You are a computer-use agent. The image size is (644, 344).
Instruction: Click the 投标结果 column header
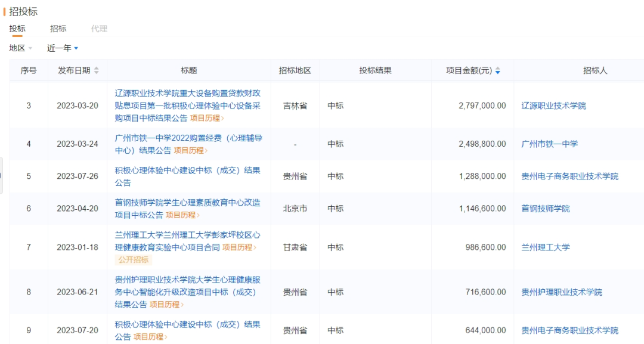(x=376, y=70)
